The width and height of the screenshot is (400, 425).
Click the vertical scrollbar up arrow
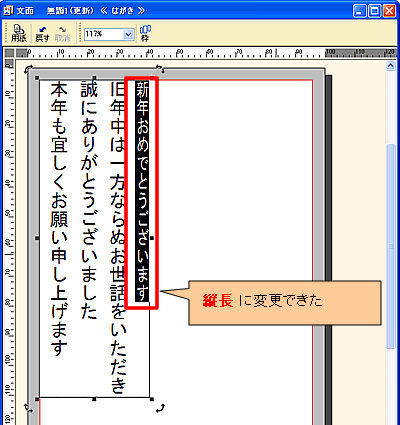pyautogui.click(x=391, y=66)
